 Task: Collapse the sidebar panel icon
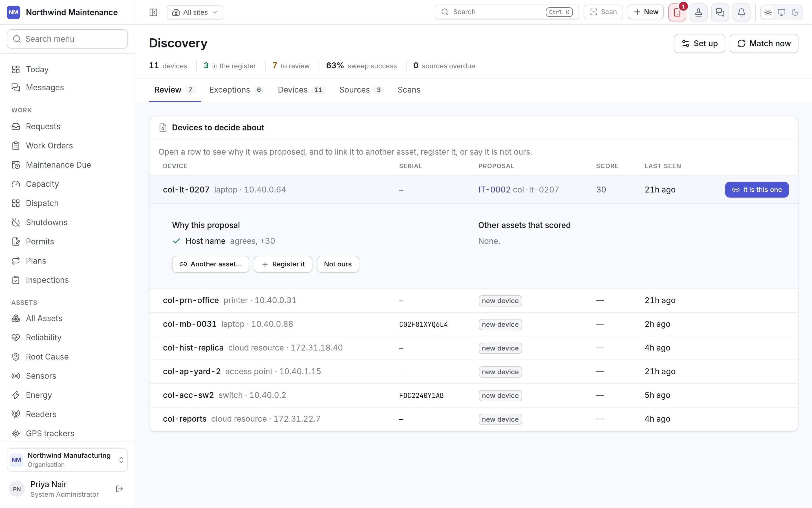pyautogui.click(x=153, y=12)
